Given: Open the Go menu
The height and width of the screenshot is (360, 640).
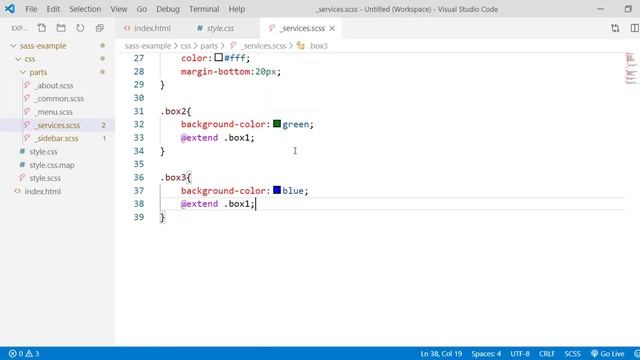Looking at the screenshot, I should click(142, 9).
